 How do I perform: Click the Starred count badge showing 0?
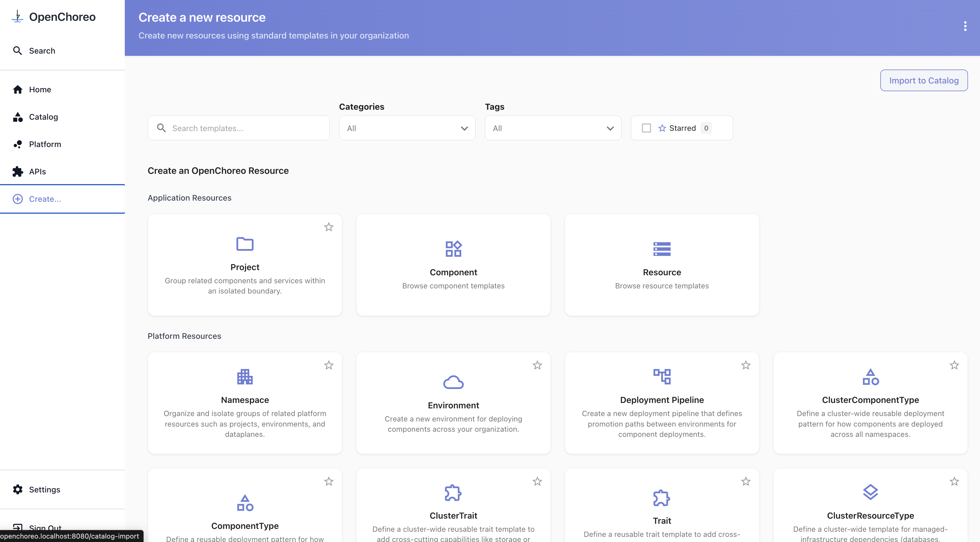pyautogui.click(x=706, y=128)
